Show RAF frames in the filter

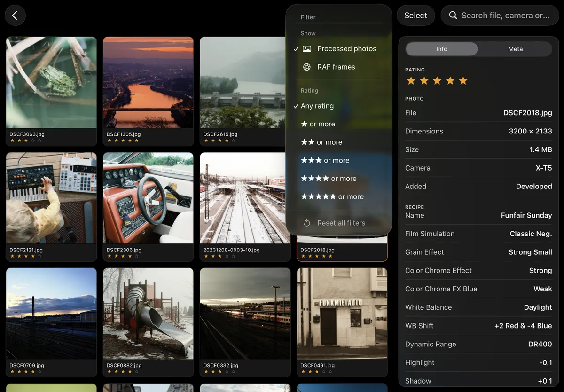339,67
